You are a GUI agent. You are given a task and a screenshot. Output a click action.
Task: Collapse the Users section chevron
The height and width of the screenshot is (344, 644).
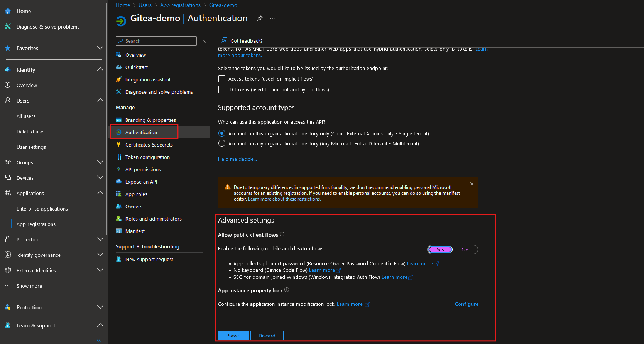[x=100, y=100]
